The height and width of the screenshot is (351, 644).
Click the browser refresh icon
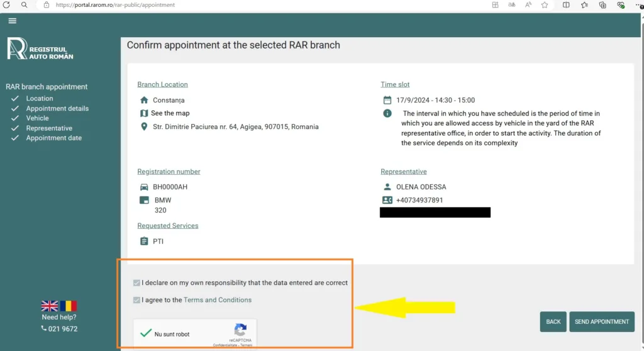tap(6, 5)
